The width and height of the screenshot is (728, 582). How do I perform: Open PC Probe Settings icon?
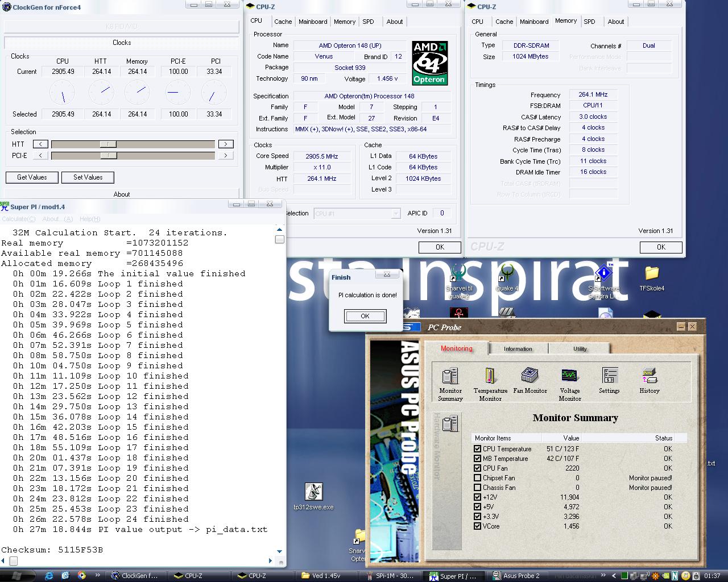609,380
